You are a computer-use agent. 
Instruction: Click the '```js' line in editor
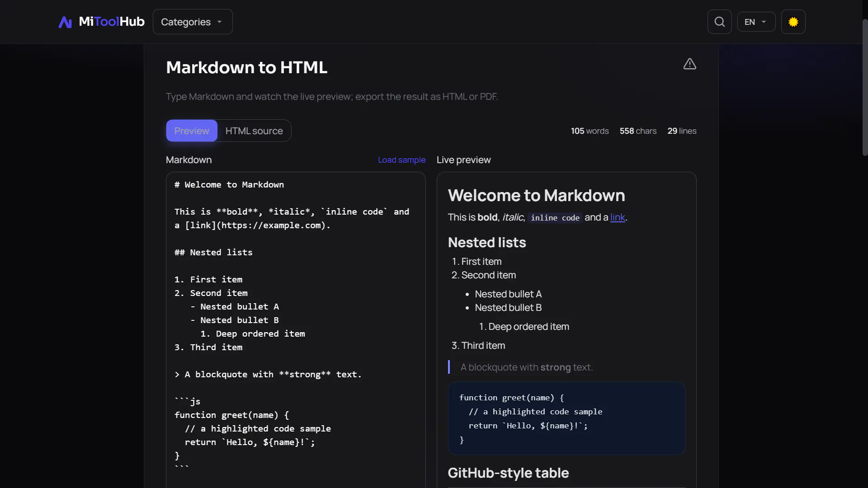point(188,401)
